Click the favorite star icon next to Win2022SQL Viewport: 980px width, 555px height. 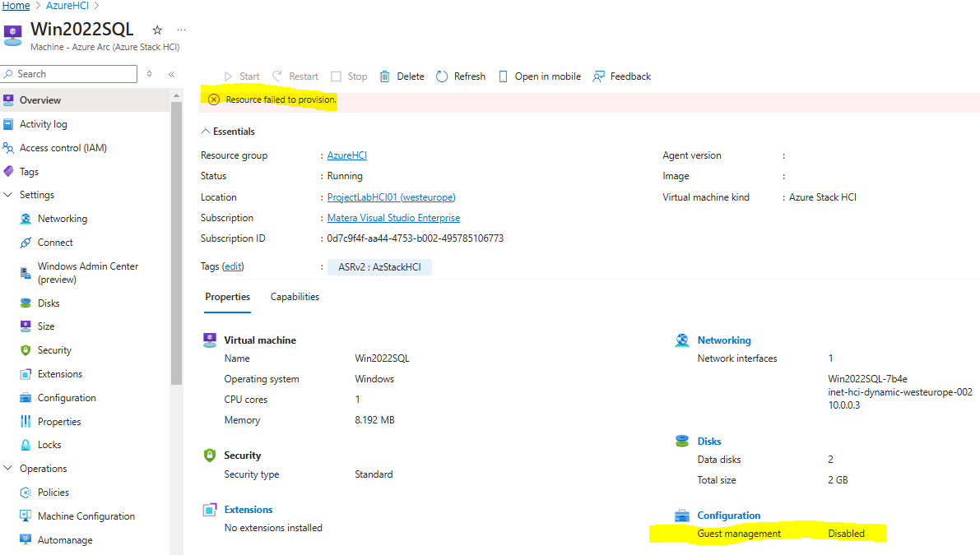coord(157,30)
